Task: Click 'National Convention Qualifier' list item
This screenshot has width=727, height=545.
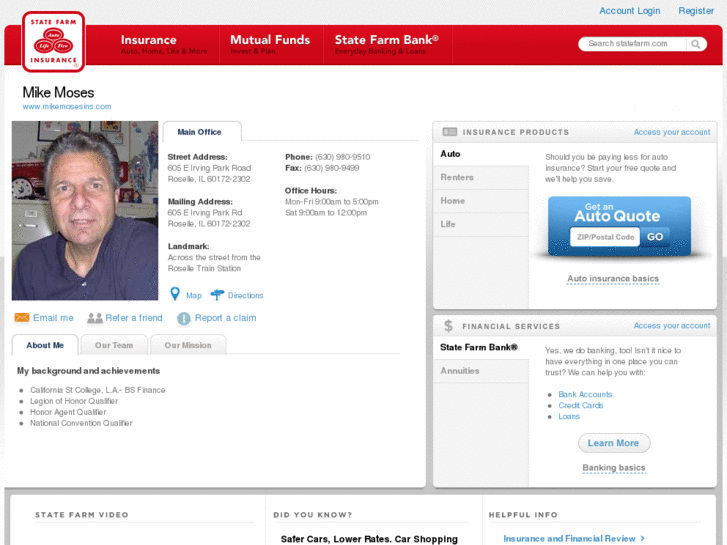Action: tap(81, 423)
